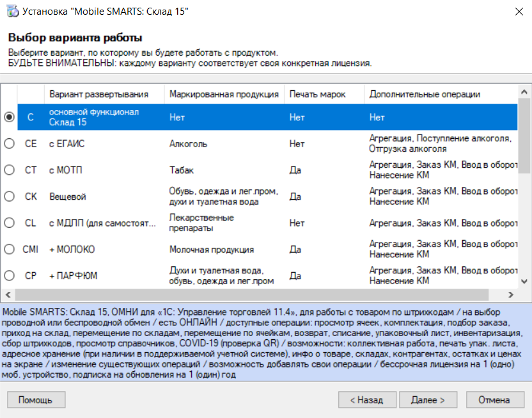Select the C основной функционал radio button
532x418 pixels.
coord(9,117)
